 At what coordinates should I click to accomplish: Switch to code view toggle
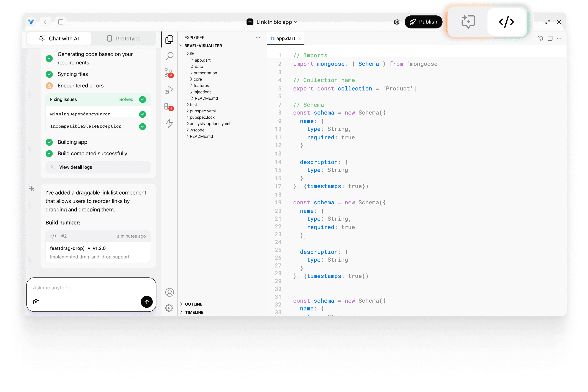(506, 22)
